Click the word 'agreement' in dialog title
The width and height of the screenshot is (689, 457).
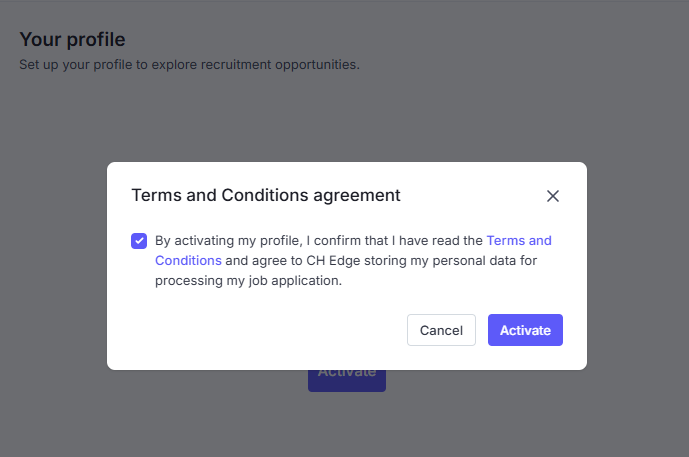tap(355, 195)
